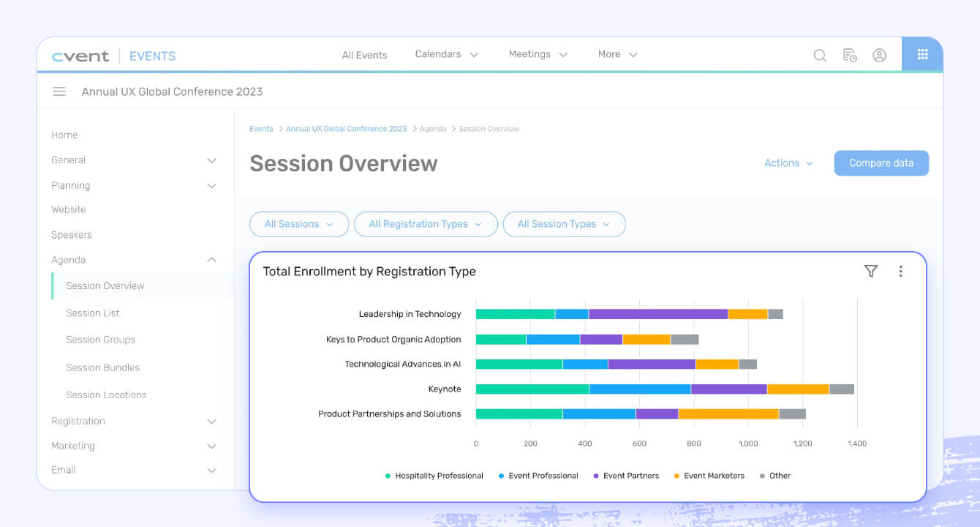
Task: Open the All Sessions filter dropdown
Action: [x=299, y=224]
